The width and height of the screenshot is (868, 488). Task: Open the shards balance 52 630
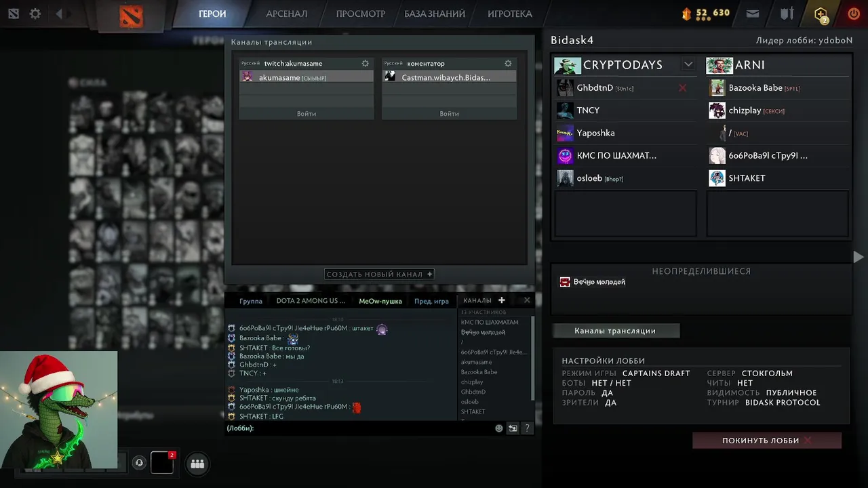(706, 13)
